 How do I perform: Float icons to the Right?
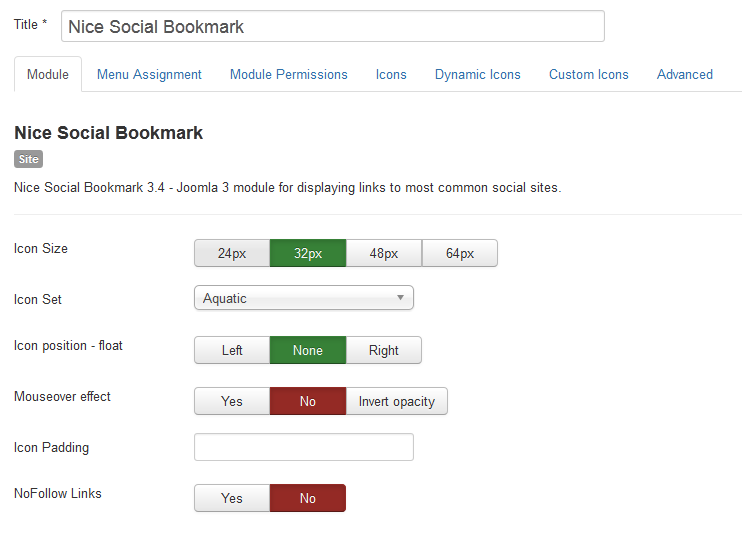click(x=383, y=350)
